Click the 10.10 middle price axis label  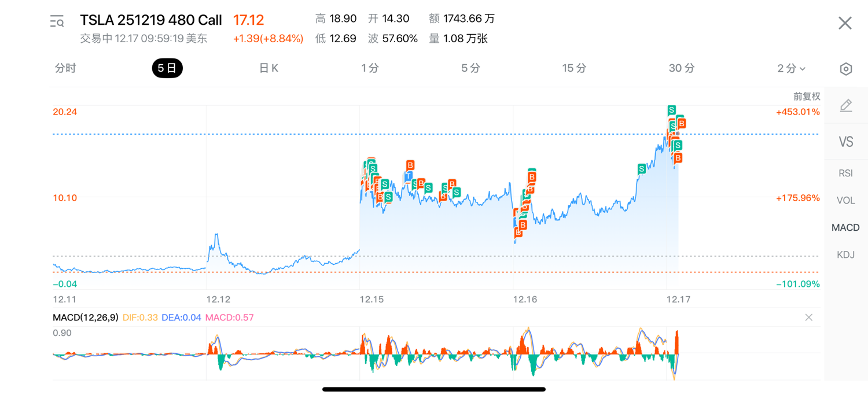coord(65,198)
